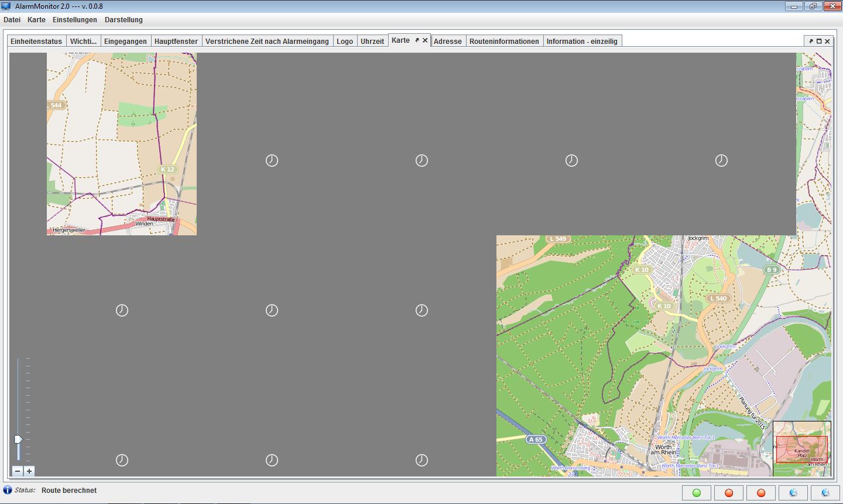Select the Adresse tab
Image resolution: width=843 pixels, height=504 pixels.
447,42
